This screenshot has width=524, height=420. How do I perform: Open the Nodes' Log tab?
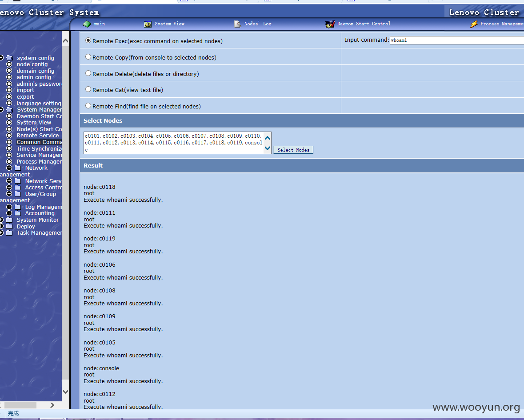coord(258,24)
